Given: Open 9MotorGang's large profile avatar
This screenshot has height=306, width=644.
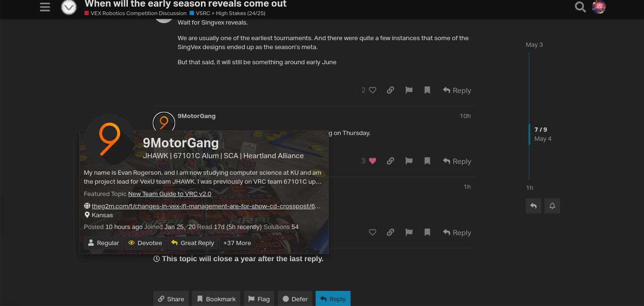Looking at the screenshot, I should 109,139.
